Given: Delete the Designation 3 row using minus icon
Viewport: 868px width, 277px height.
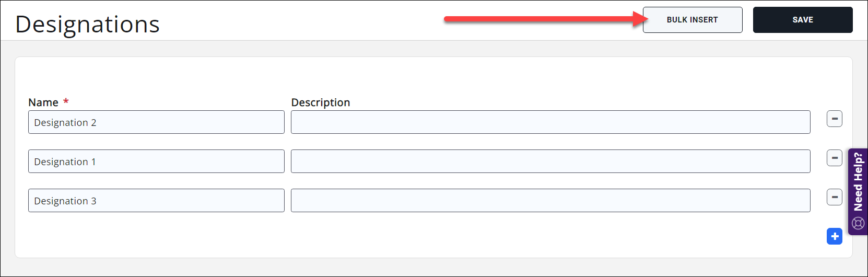Looking at the screenshot, I should click(834, 197).
